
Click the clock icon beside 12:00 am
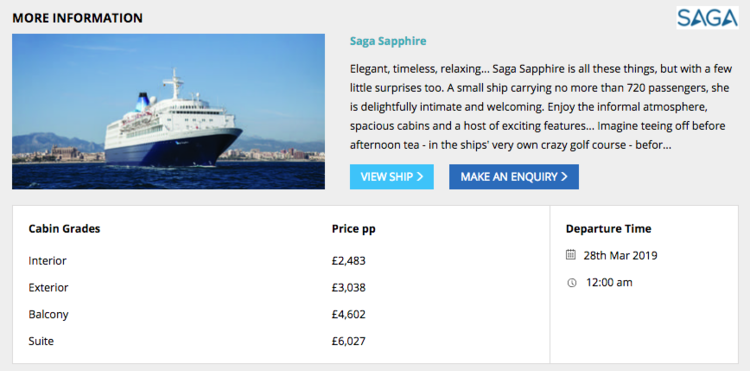pyautogui.click(x=572, y=283)
